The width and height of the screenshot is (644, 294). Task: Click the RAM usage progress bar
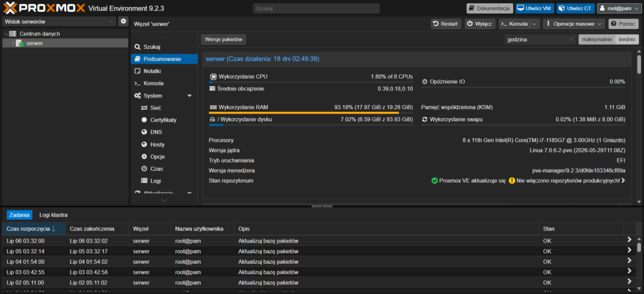point(311,112)
